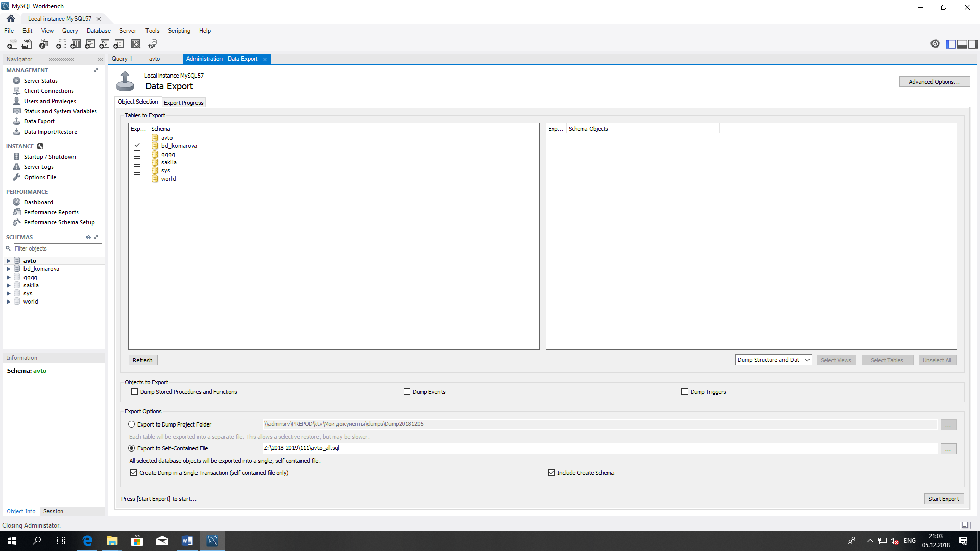Create a new schema via the toolbar icon
The height and width of the screenshot is (551, 980).
tap(61, 44)
